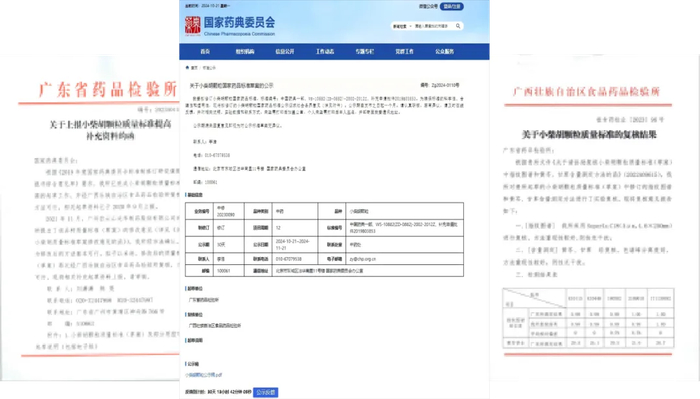Click the number Zg2024-0110号
The image size is (700, 399).
[440, 85]
